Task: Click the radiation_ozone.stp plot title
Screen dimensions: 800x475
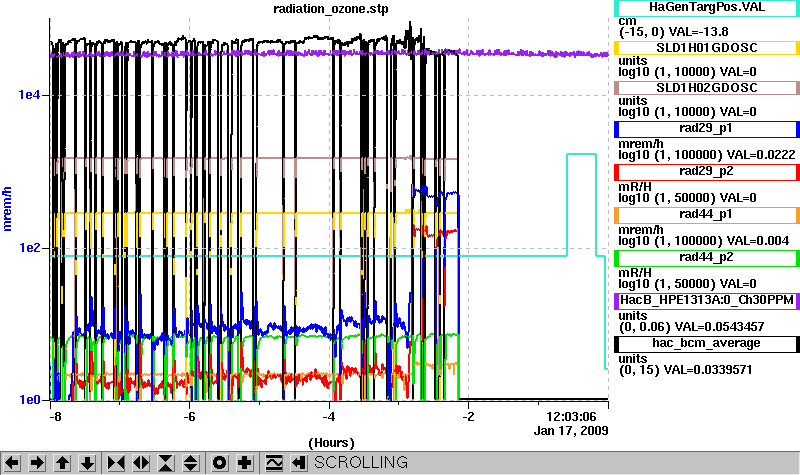Action: point(331,9)
